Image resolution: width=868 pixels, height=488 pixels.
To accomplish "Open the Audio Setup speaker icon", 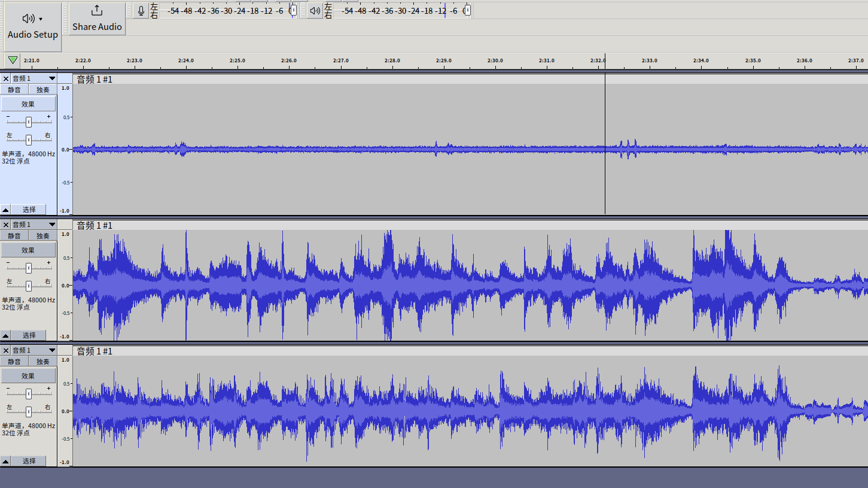I will 28,19.
